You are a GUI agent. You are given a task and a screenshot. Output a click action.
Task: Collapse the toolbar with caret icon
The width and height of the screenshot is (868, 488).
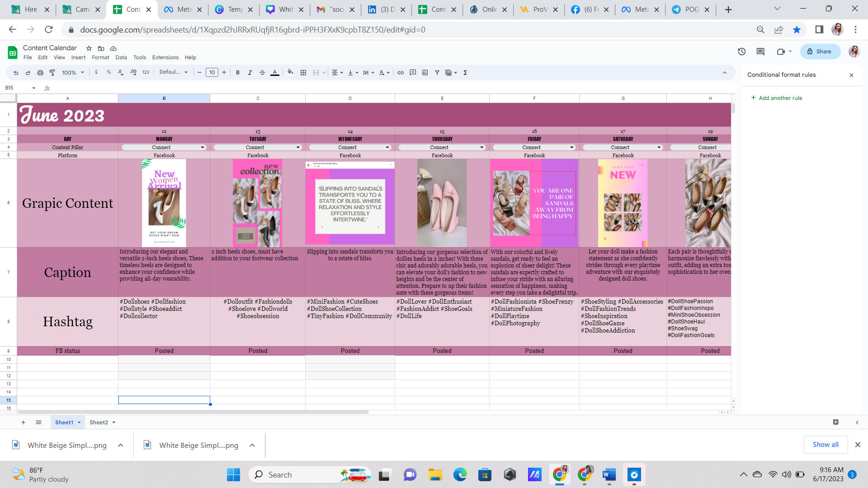[x=725, y=73]
